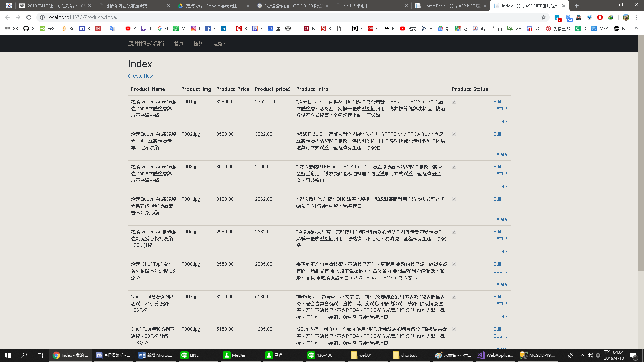Open 連絡人 in the navbar
Screen dimensions: 644x362
[220, 44]
